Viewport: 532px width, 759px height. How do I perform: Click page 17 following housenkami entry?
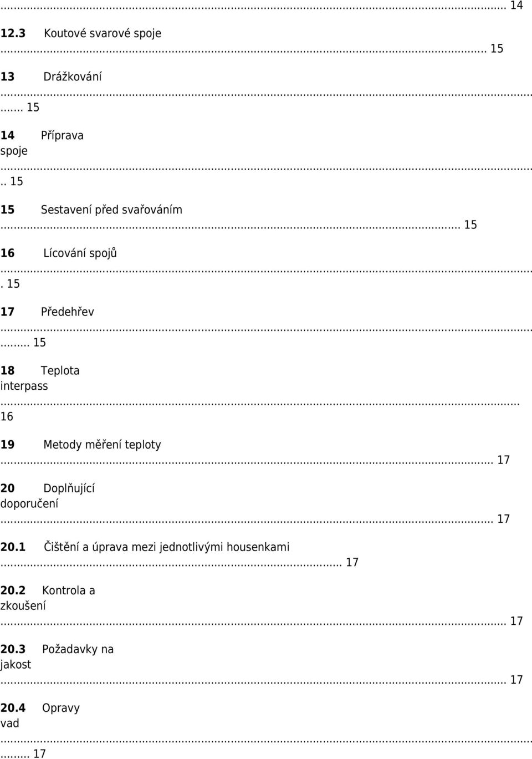pyautogui.click(x=352, y=562)
